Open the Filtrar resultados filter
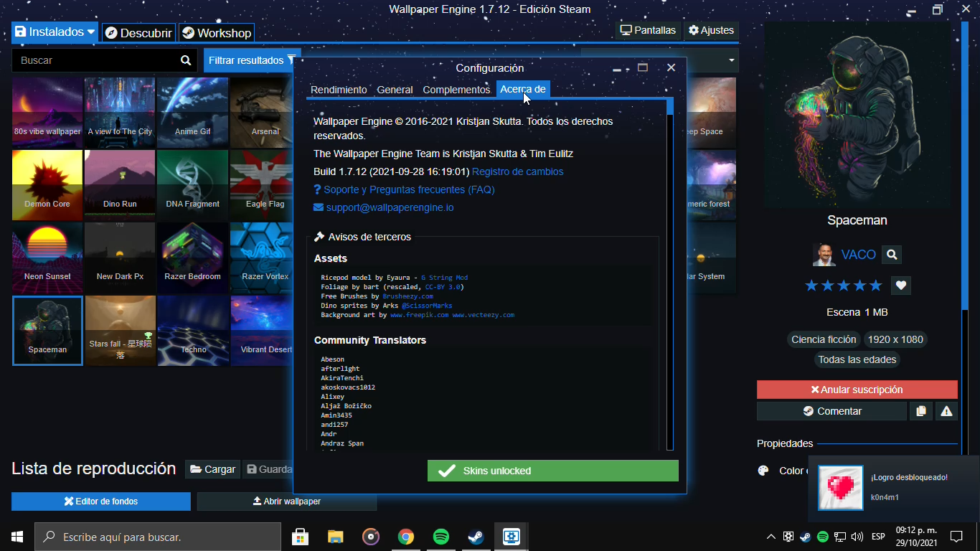The height and width of the screenshot is (551, 980). pyautogui.click(x=252, y=60)
